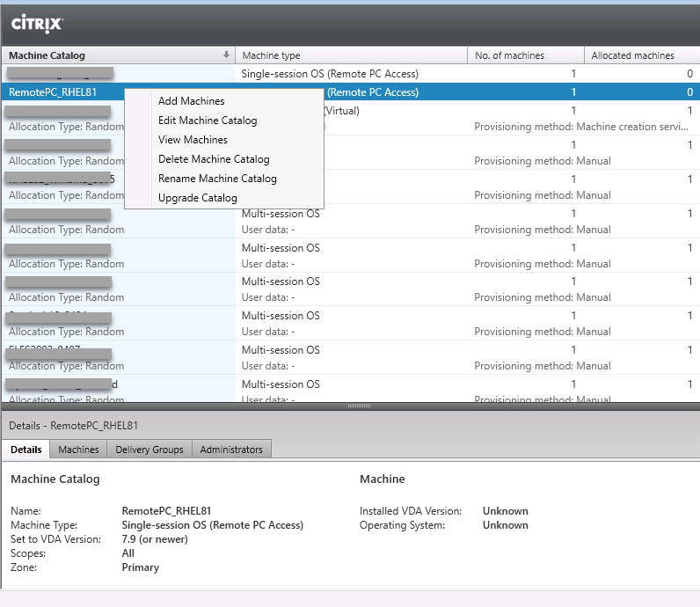Pick Delete Machine Catalog in context menu

(213, 159)
